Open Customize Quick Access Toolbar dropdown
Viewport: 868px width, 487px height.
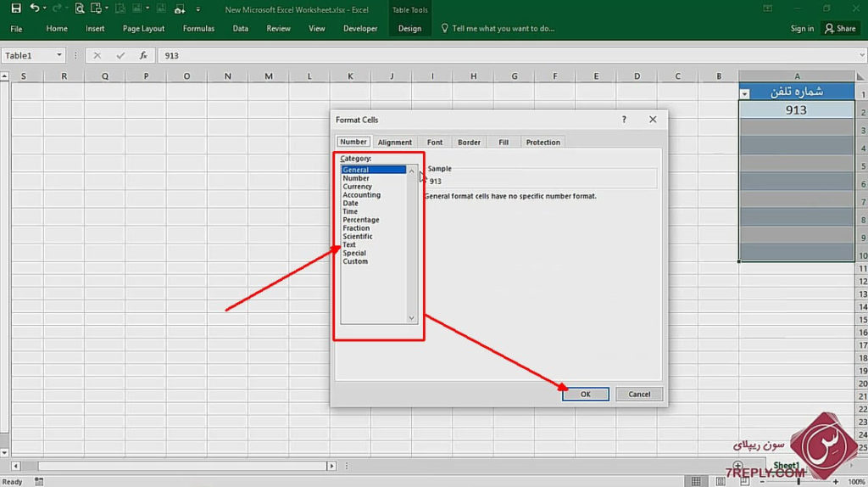point(198,9)
